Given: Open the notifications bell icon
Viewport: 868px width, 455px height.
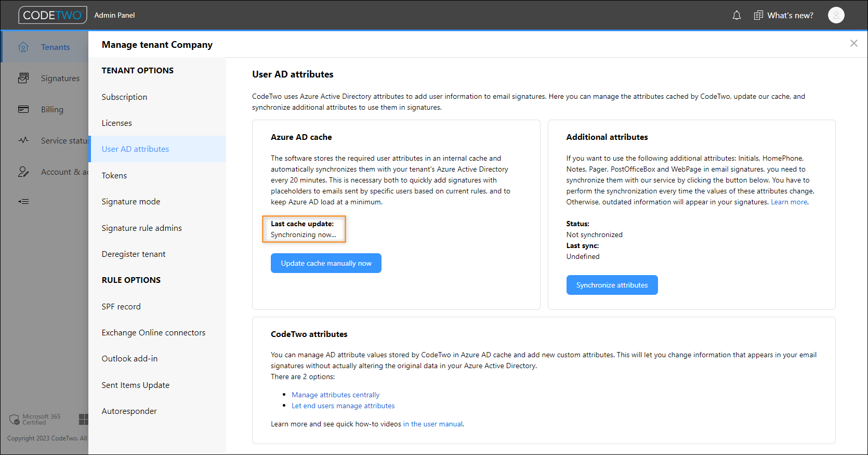Looking at the screenshot, I should 737,16.
